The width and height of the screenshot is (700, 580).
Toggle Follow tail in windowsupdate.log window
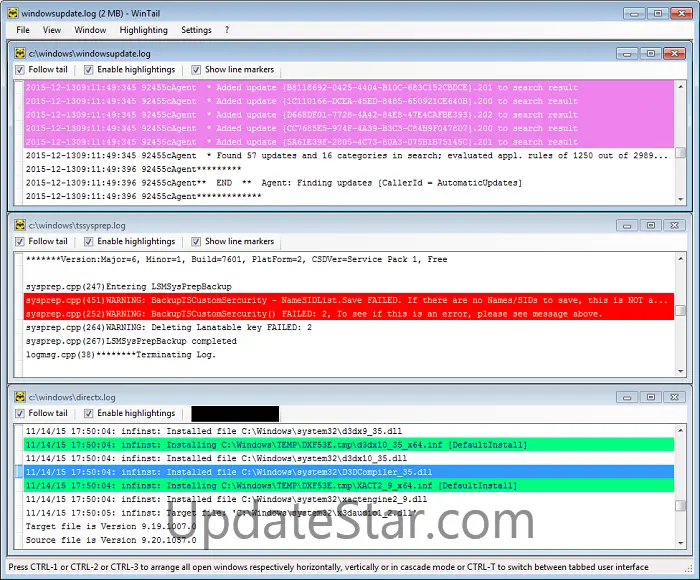click(42, 70)
